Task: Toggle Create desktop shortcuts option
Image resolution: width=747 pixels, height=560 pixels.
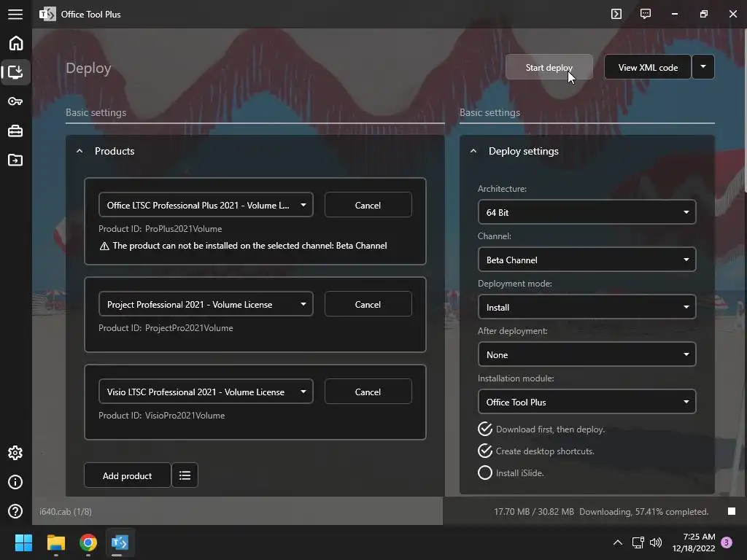Action: click(485, 451)
